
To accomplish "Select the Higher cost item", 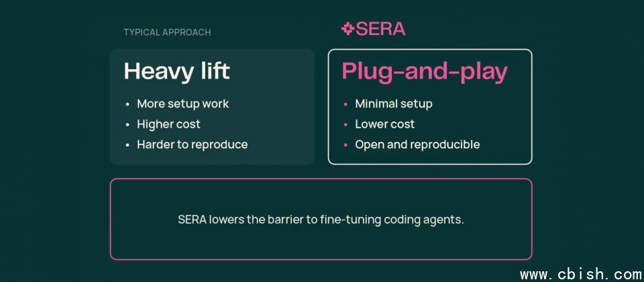I will pyautogui.click(x=168, y=124).
